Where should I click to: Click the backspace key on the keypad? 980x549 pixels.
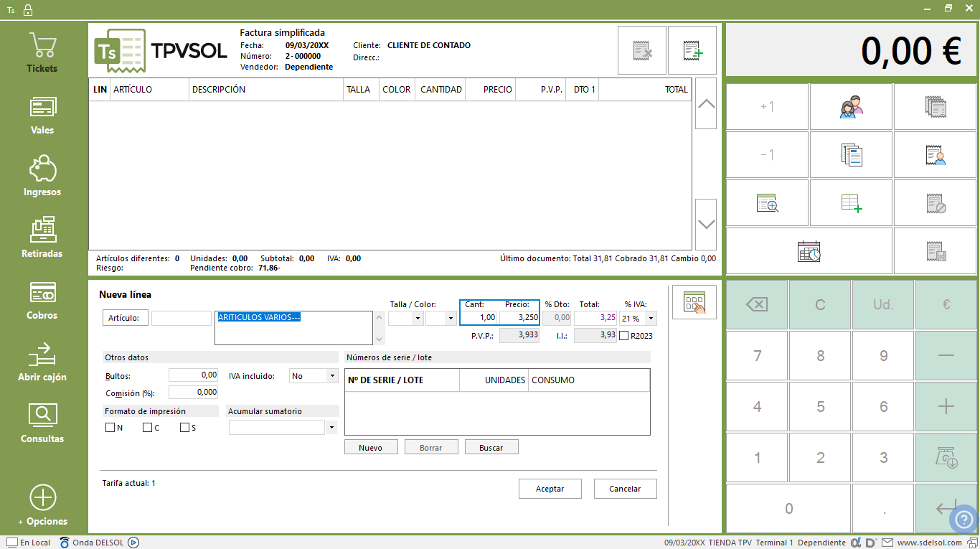click(x=757, y=304)
